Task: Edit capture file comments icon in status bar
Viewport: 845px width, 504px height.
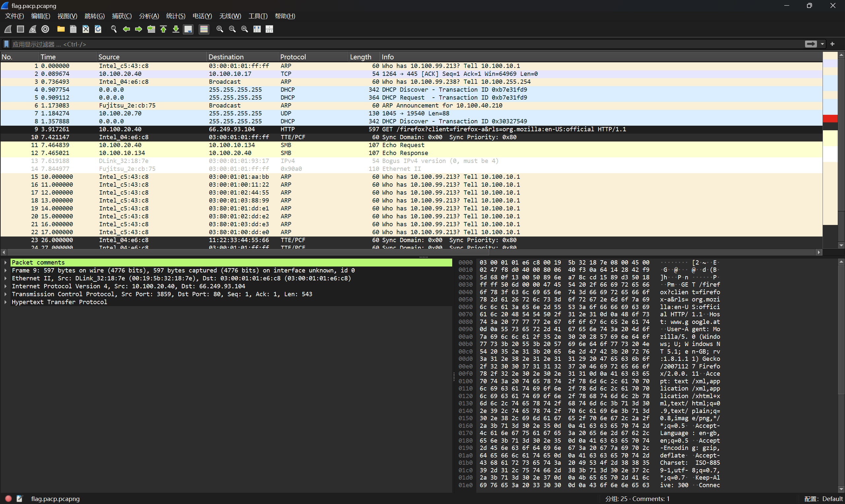Action: pyautogui.click(x=19, y=499)
